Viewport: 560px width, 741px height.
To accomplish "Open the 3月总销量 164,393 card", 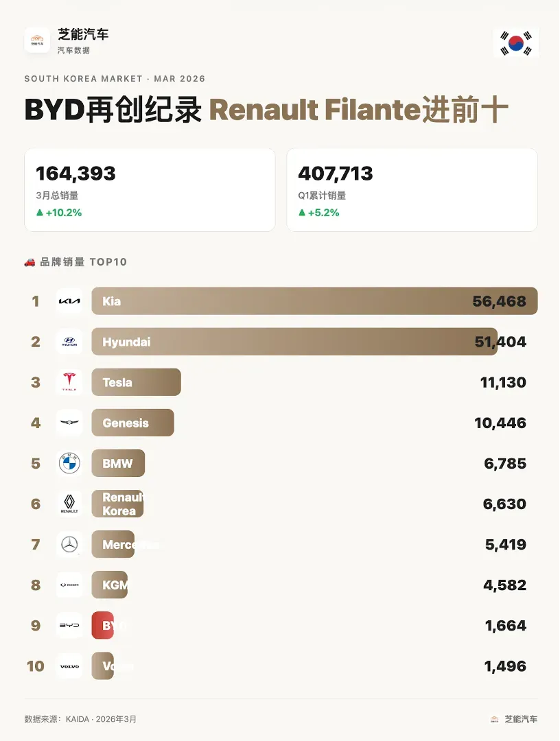I will tap(150, 190).
